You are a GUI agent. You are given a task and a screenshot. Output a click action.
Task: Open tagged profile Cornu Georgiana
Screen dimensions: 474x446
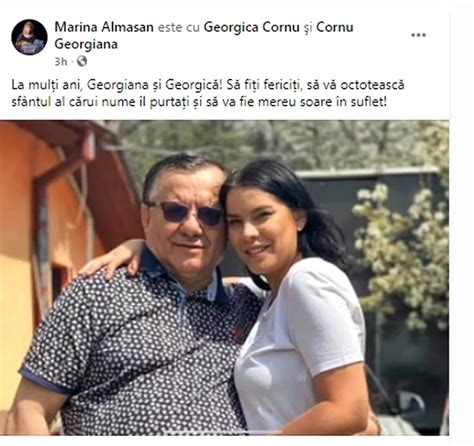204,35
